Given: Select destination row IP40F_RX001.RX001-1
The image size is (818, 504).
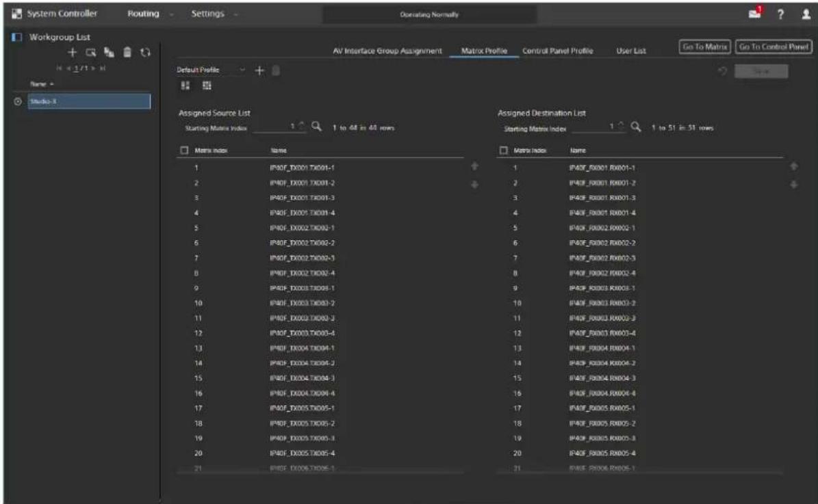Looking at the screenshot, I should pyautogui.click(x=639, y=168).
